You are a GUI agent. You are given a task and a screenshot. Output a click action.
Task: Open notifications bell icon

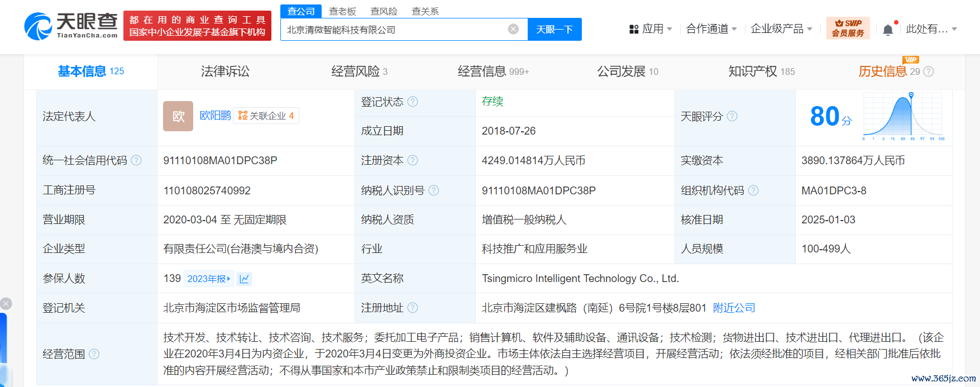coord(888,30)
